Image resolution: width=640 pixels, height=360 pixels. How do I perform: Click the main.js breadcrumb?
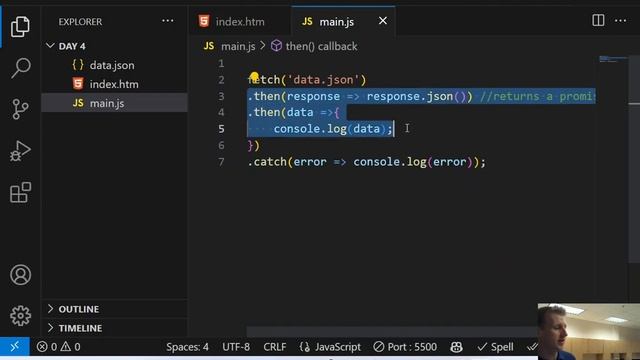coord(238,46)
